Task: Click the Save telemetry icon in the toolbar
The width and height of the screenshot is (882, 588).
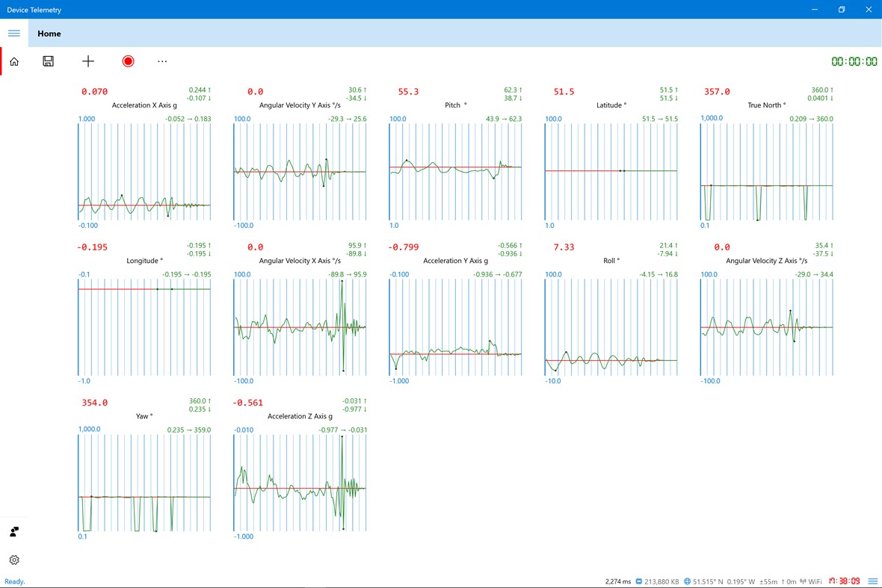Action: tap(48, 61)
